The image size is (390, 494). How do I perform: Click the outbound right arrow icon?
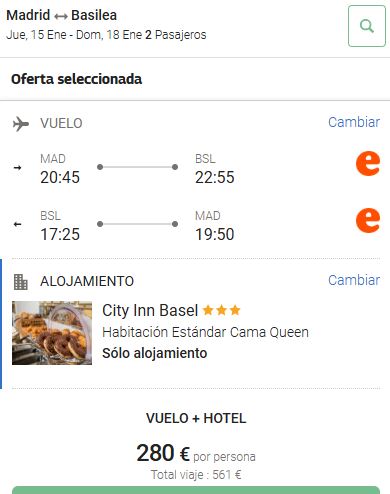click(x=17, y=168)
